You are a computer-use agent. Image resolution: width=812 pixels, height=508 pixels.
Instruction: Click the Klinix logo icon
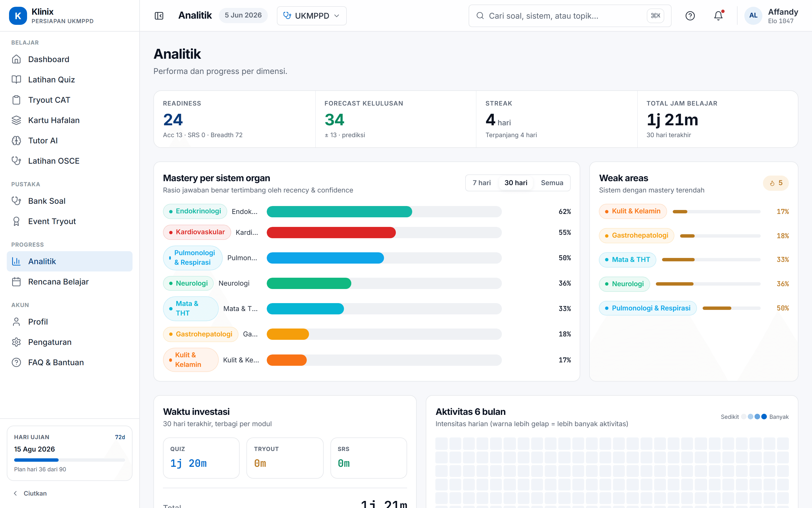18,16
